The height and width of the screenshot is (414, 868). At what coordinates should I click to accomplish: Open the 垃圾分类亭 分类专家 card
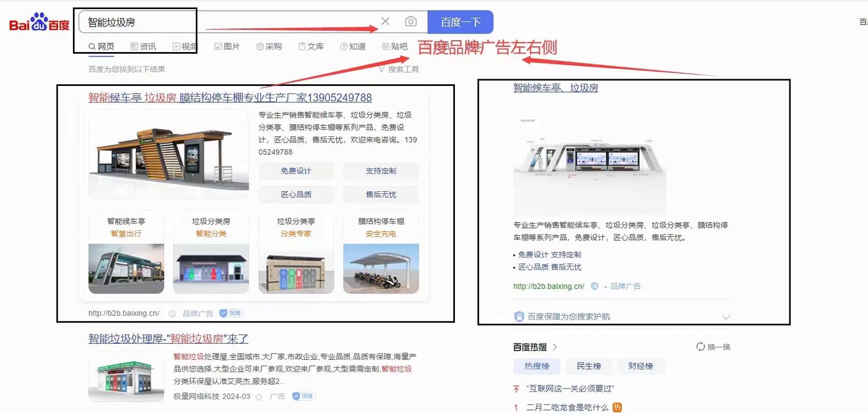(x=296, y=252)
